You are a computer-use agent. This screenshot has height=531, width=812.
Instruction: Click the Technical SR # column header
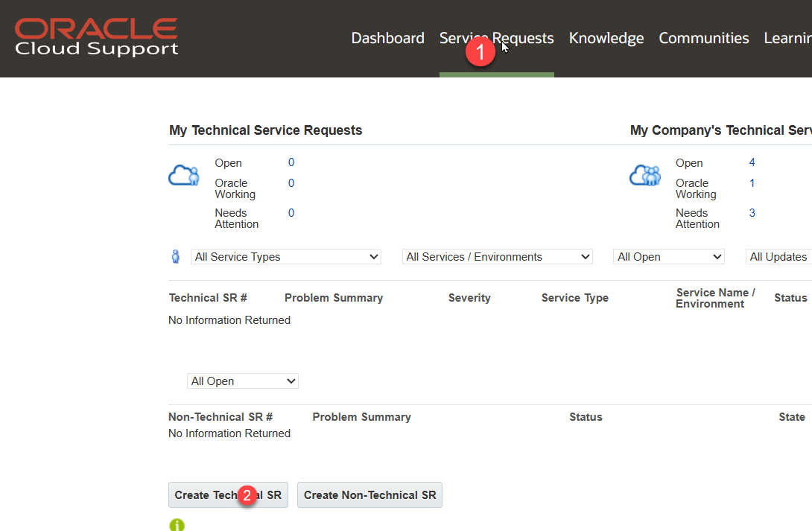pyautogui.click(x=208, y=297)
